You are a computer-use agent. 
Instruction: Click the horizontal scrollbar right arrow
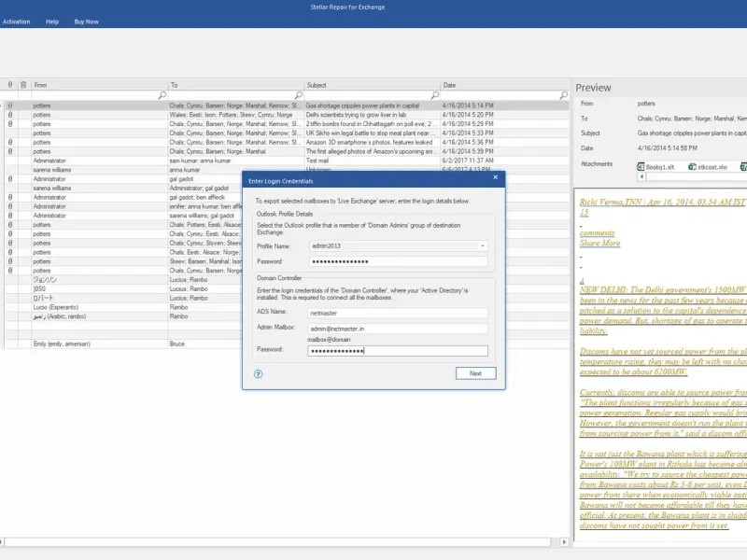coord(564,542)
